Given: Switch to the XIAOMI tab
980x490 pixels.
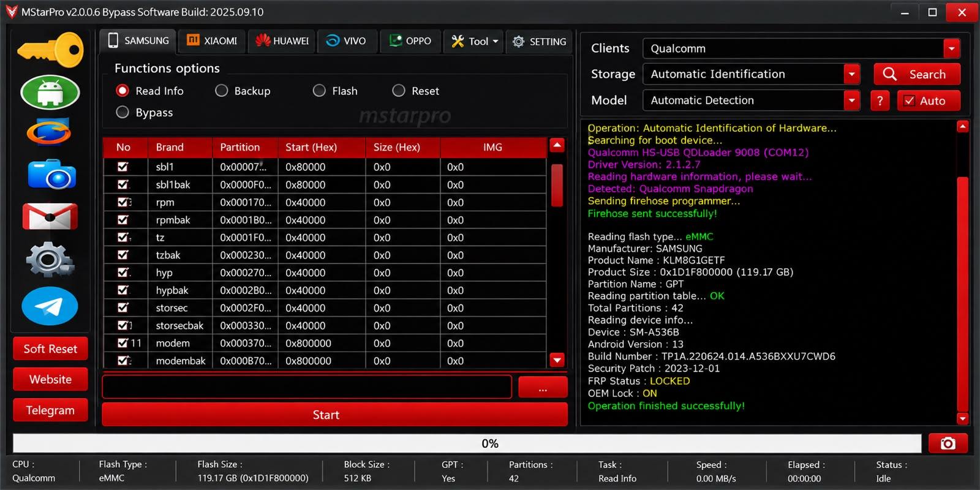Looking at the screenshot, I should point(212,41).
